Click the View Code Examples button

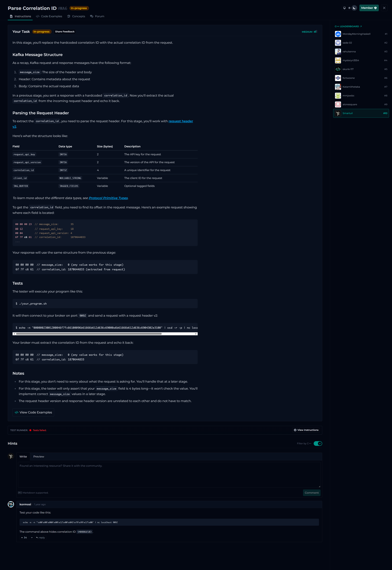(33, 412)
